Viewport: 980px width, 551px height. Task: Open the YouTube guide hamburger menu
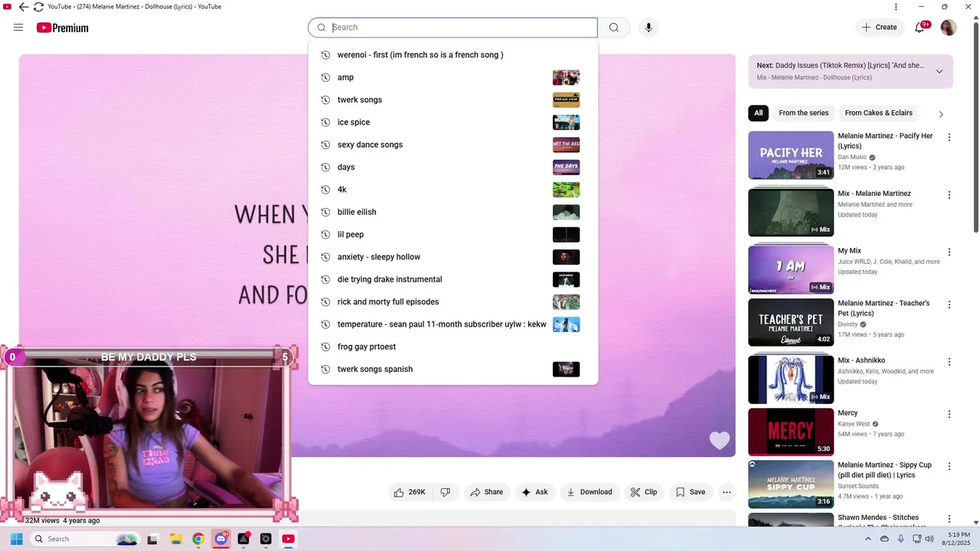coord(18,28)
